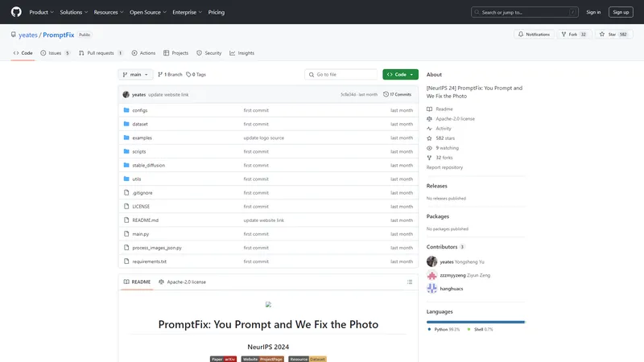
Task: Click the Paper arXiv badge
Action: [224, 359]
